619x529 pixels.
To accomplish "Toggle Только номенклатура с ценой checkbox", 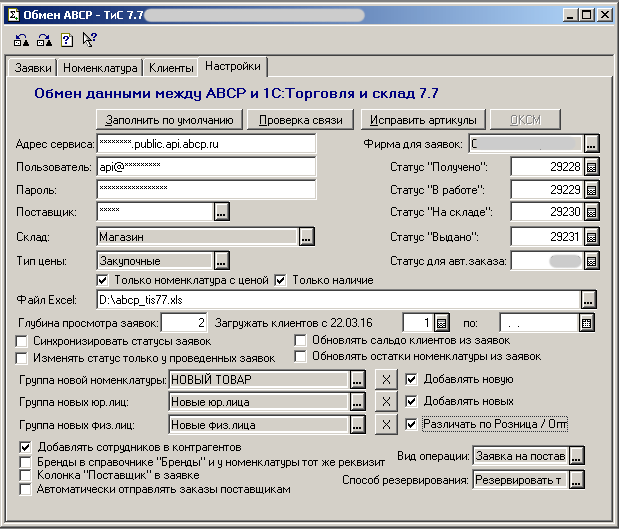I will (x=103, y=280).
